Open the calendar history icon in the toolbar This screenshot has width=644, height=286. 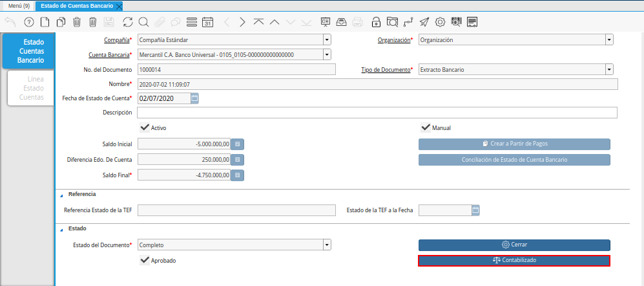[x=208, y=22]
